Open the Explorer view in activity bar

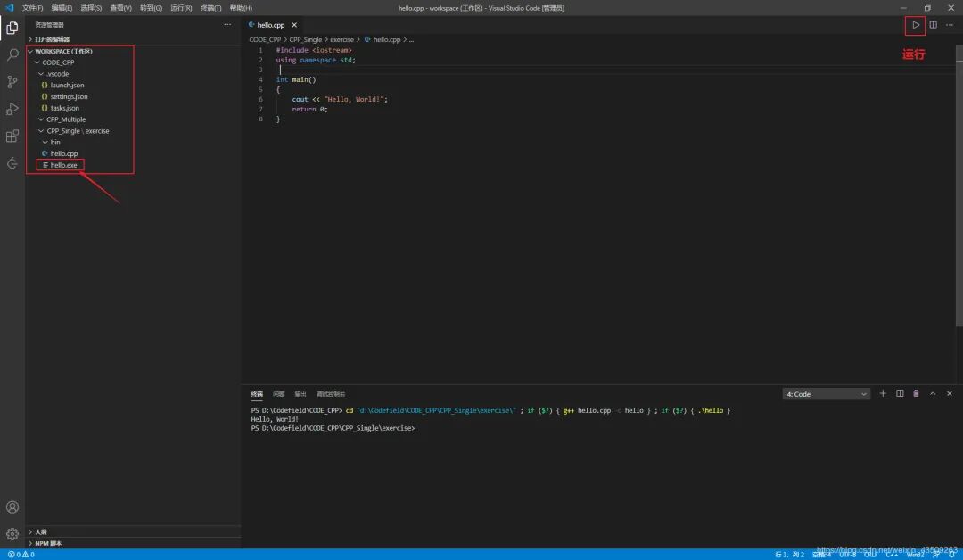[x=12, y=28]
